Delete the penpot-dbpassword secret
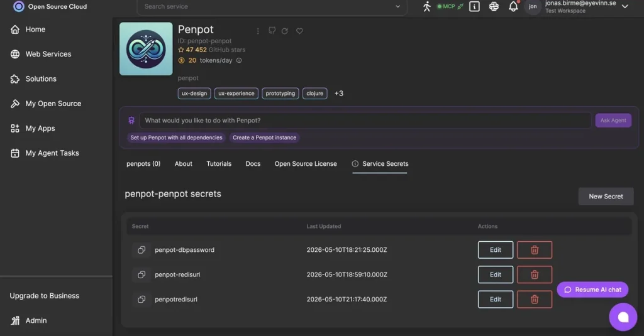Image resolution: width=644 pixels, height=336 pixels. (x=535, y=250)
